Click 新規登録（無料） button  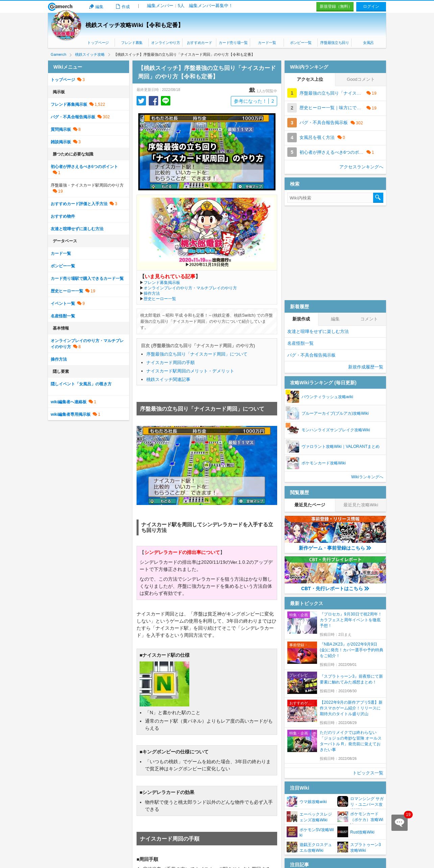335,6
